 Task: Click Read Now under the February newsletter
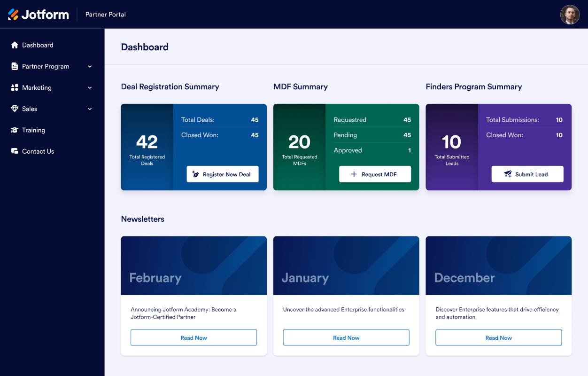point(193,337)
